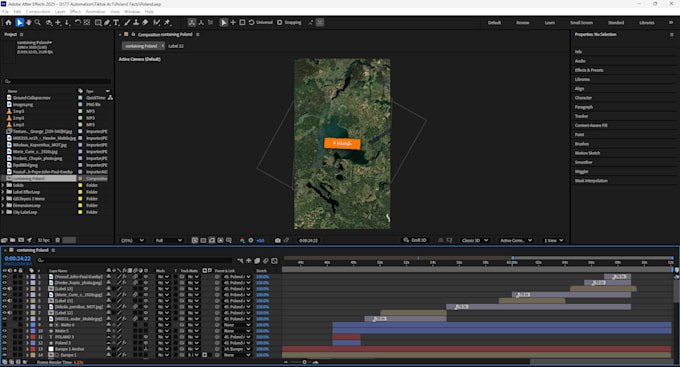Open the Composition menu
This screenshot has width=680, height=367.
coord(38,12)
